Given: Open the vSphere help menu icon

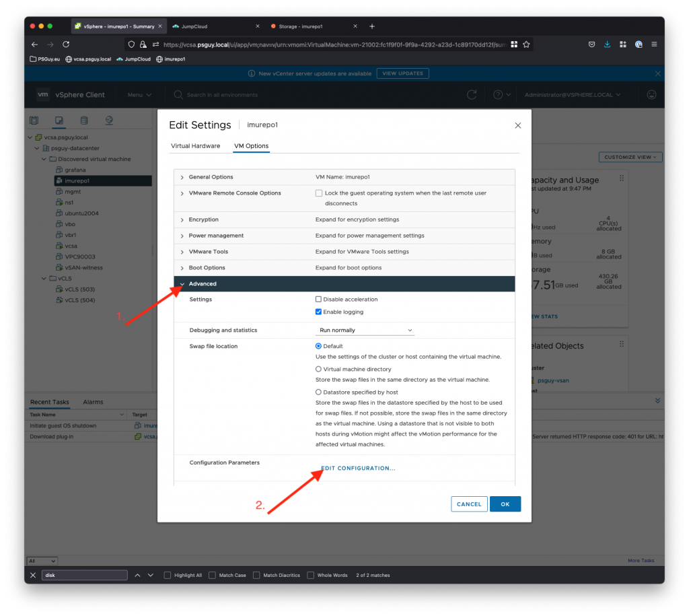Looking at the screenshot, I should 501,94.
